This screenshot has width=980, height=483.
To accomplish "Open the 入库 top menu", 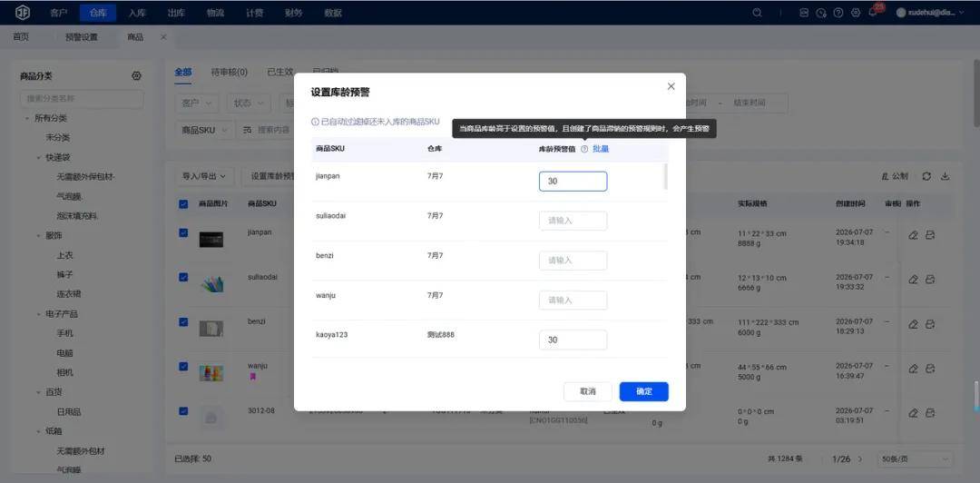I will point(137,13).
